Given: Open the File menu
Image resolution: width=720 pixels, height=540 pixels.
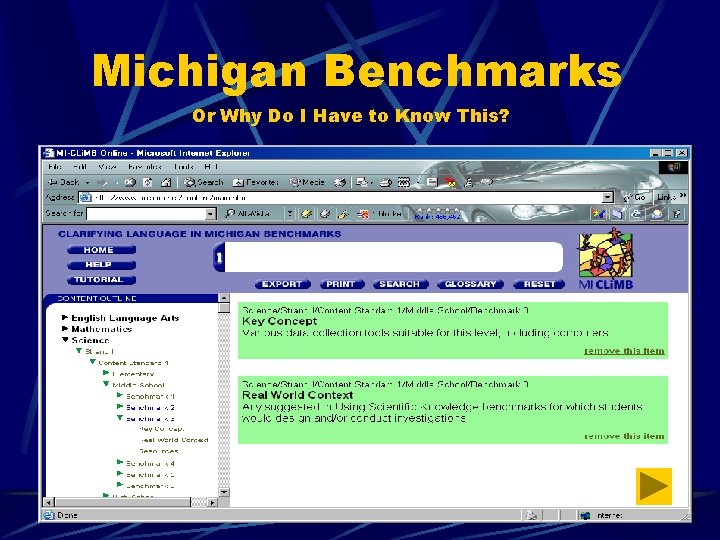Looking at the screenshot, I should click(55, 167).
